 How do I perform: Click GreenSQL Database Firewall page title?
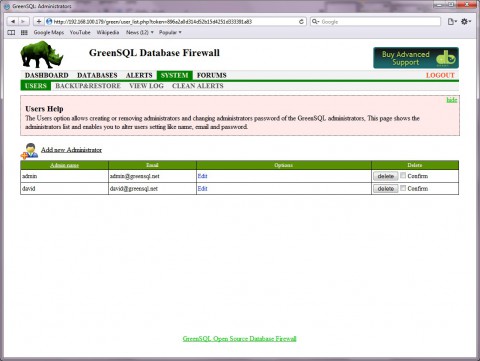click(x=154, y=53)
